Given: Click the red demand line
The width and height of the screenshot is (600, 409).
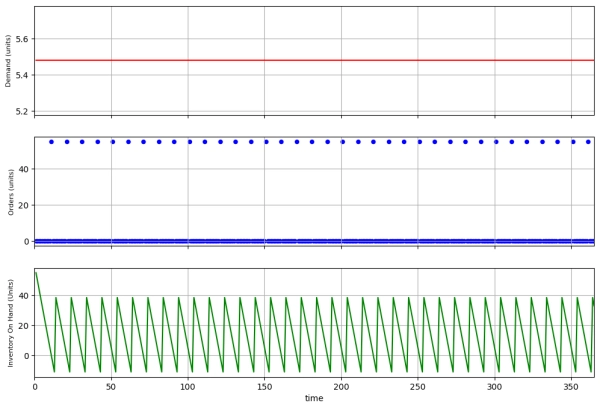Looking at the screenshot, I should pyautogui.click(x=300, y=60).
